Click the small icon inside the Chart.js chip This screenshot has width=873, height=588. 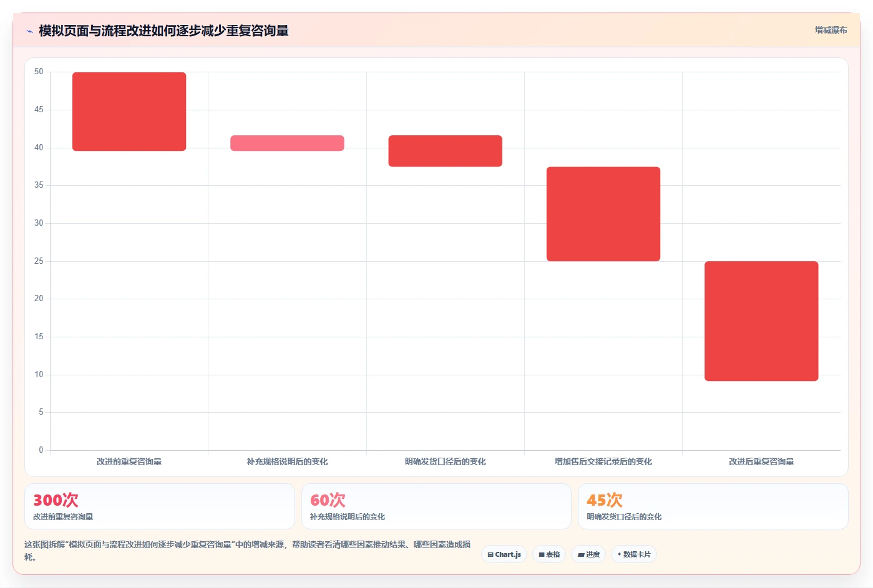pos(490,554)
